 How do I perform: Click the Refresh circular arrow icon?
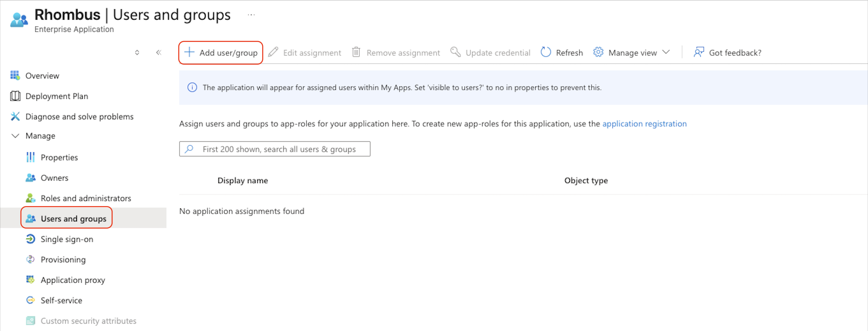546,52
